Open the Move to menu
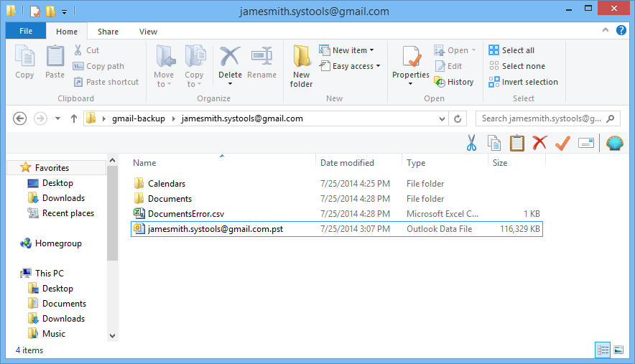The image size is (635, 364). pos(164,66)
